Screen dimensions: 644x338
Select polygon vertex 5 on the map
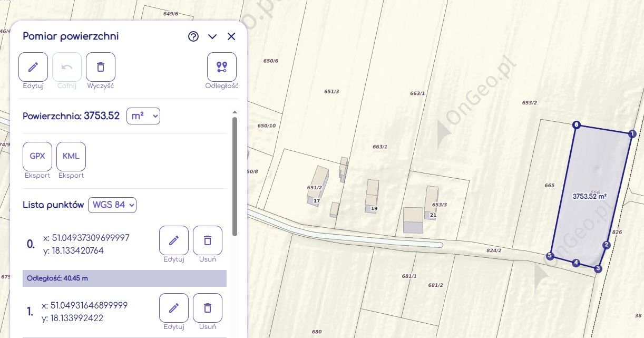550,256
